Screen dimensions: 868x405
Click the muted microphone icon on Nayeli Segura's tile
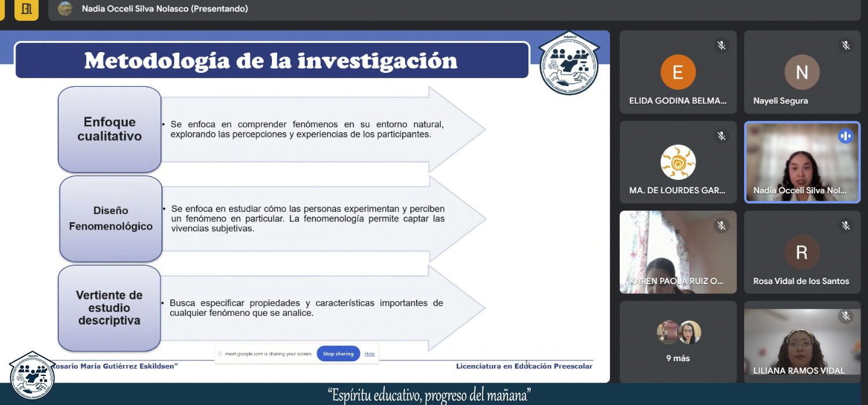845,46
